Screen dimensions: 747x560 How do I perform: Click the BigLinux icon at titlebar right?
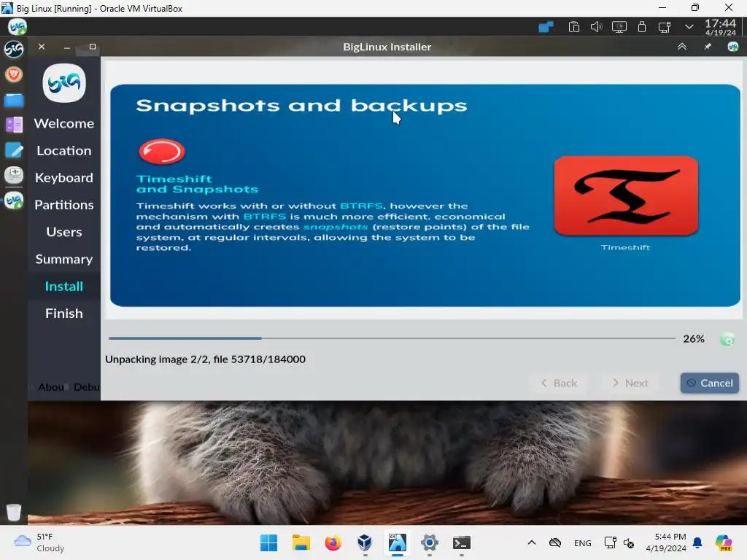pos(732,47)
